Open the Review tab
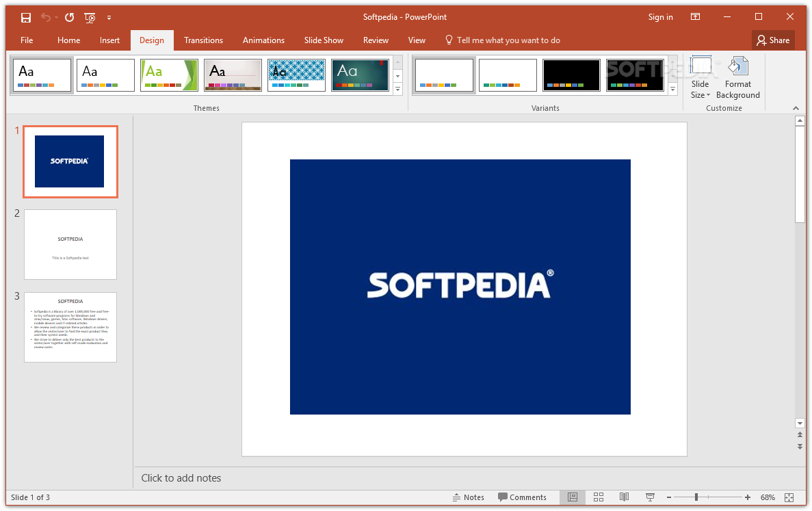 pos(376,40)
